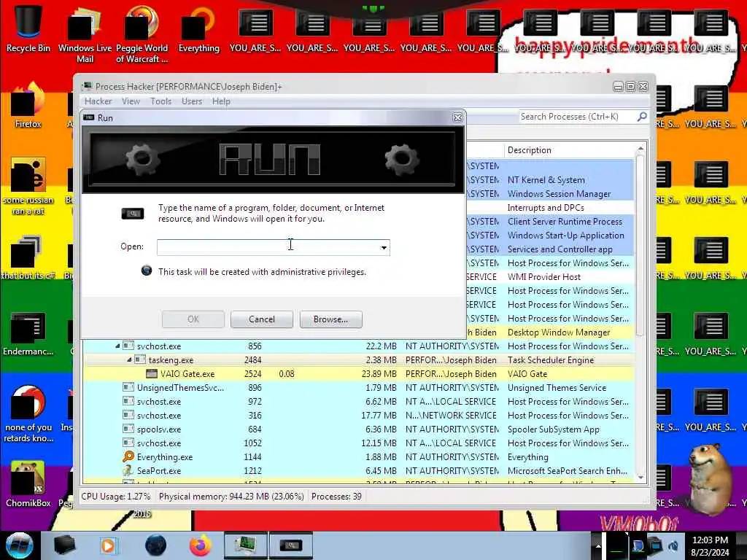
Task: Select the Endermanc... desktop icon
Action: point(28,333)
